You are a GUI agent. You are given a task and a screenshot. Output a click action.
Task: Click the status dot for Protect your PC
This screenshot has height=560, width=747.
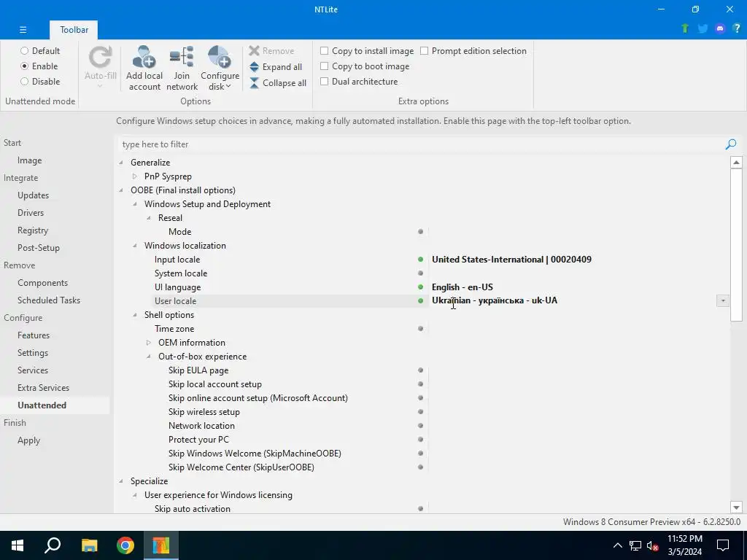click(x=420, y=440)
